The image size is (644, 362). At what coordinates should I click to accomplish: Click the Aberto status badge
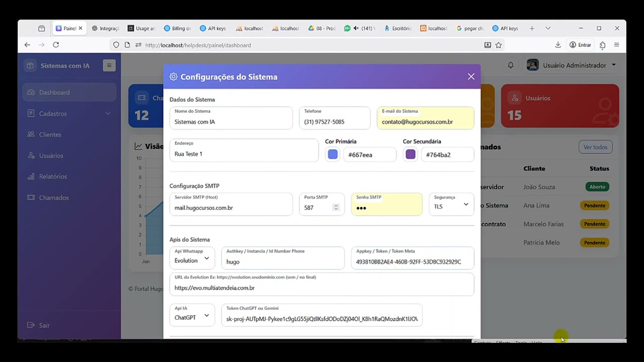(x=597, y=187)
